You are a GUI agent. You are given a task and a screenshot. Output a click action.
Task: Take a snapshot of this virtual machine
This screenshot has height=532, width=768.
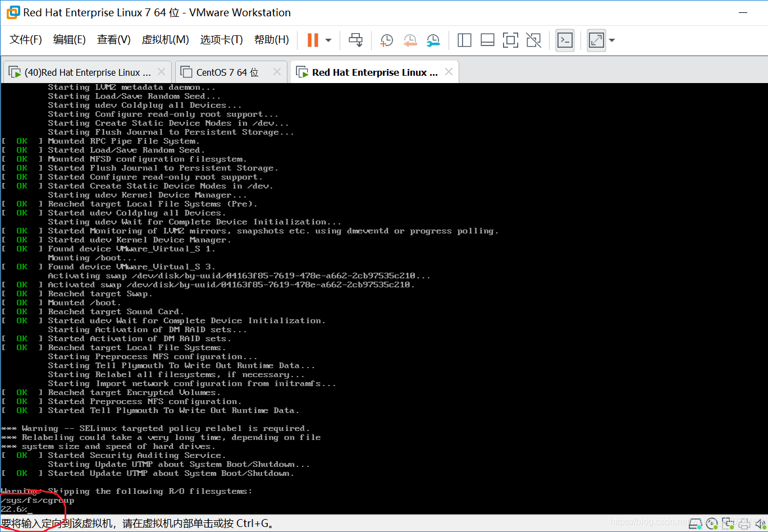tap(387, 40)
